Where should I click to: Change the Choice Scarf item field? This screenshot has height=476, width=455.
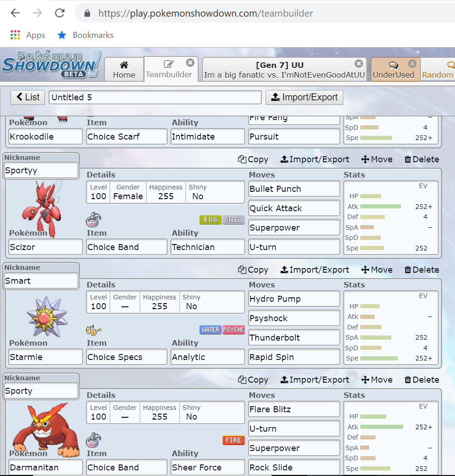coord(127,137)
